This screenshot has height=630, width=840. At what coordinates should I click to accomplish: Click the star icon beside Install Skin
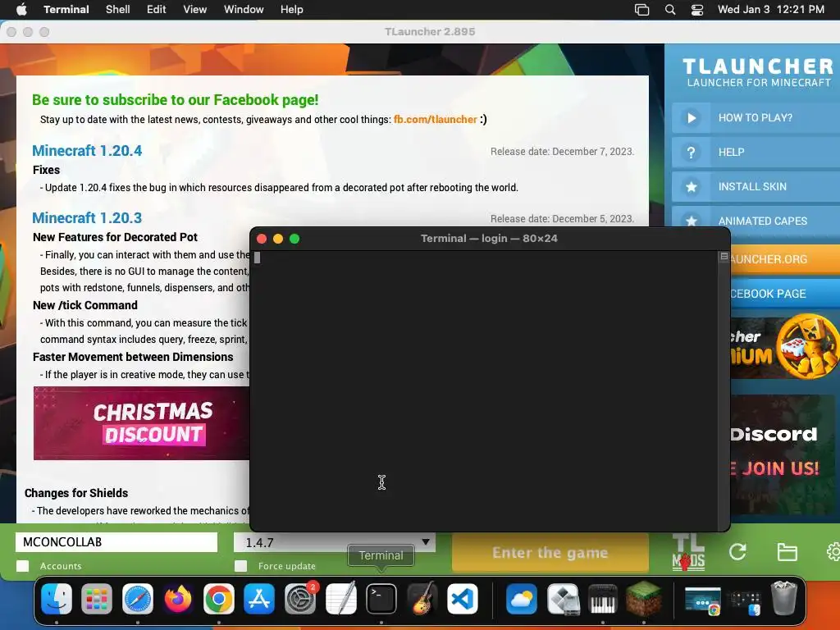[x=692, y=187]
